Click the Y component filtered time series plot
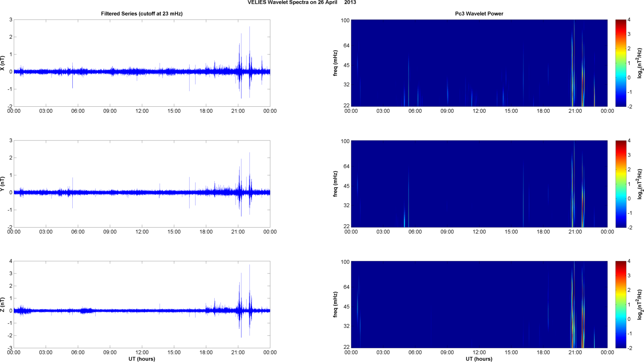This screenshot has width=644, height=362. tap(142, 184)
